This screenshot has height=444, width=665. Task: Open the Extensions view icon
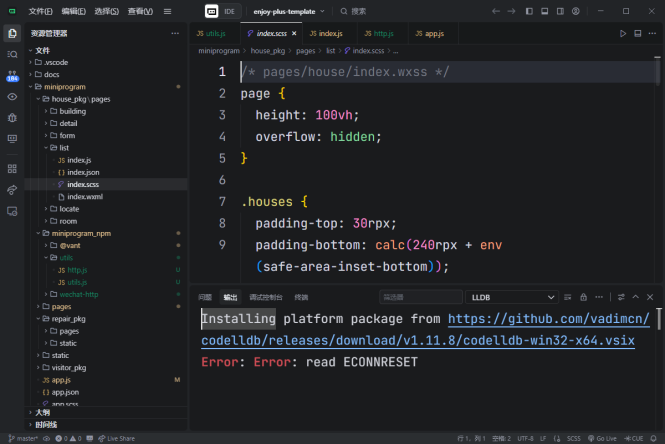(12, 169)
